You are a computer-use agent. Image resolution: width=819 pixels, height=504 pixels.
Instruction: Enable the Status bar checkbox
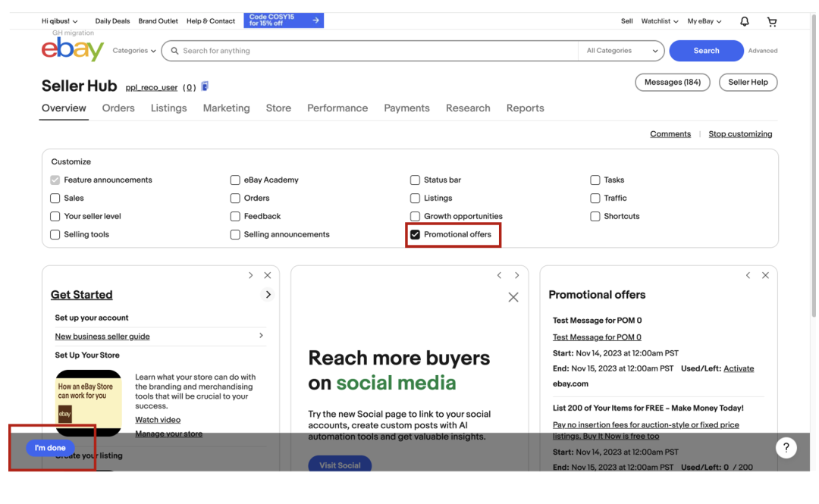(415, 180)
